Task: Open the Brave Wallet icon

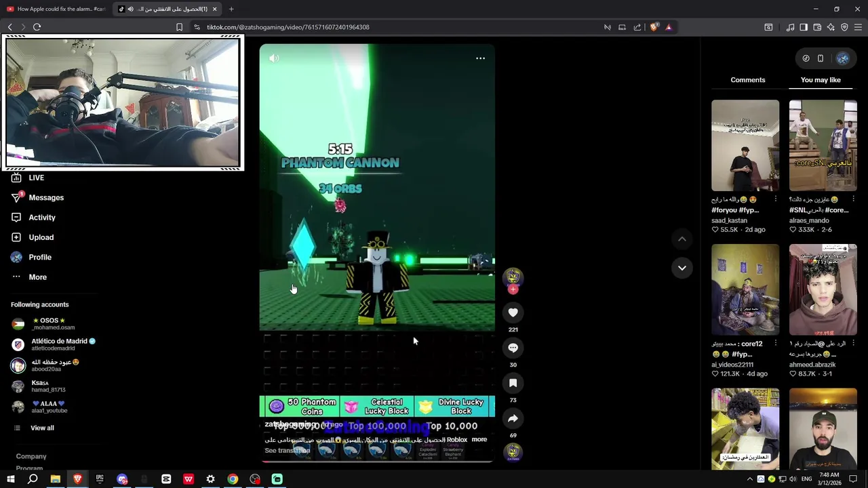Action: point(817,27)
